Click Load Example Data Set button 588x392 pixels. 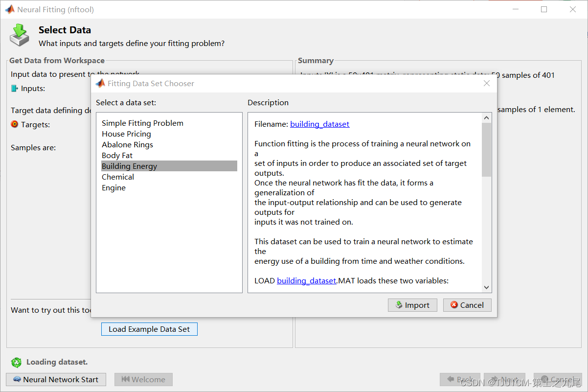149,329
